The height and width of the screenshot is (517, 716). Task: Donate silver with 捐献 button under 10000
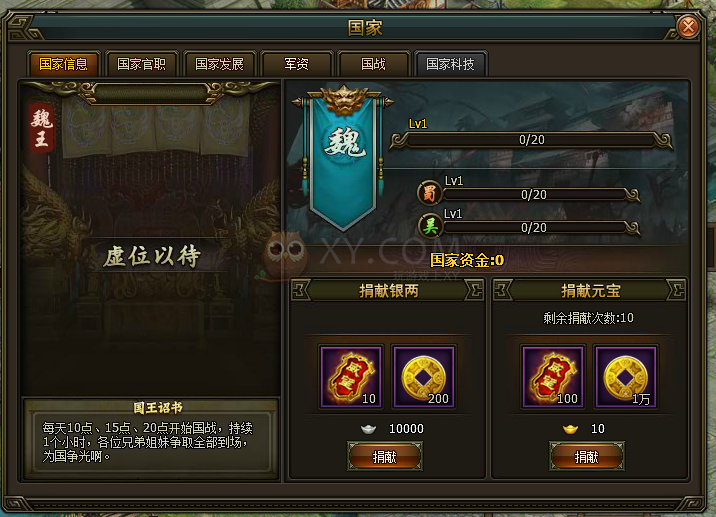(384, 456)
